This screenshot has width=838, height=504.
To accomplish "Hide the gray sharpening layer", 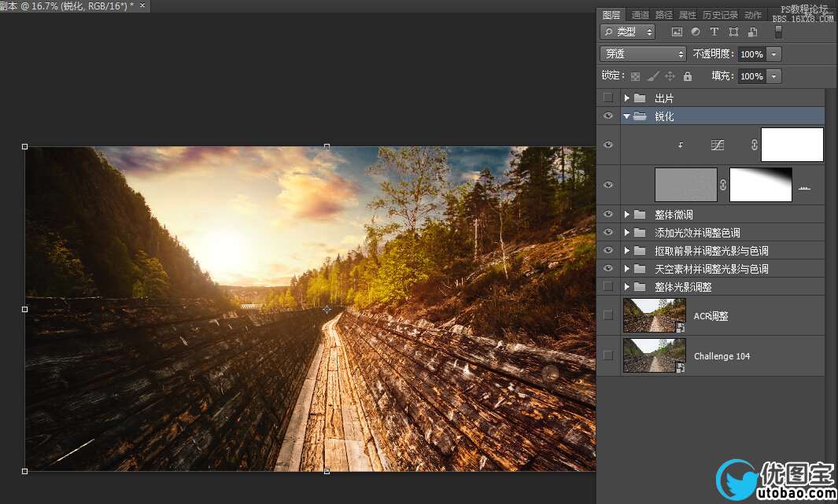I will pos(607,185).
